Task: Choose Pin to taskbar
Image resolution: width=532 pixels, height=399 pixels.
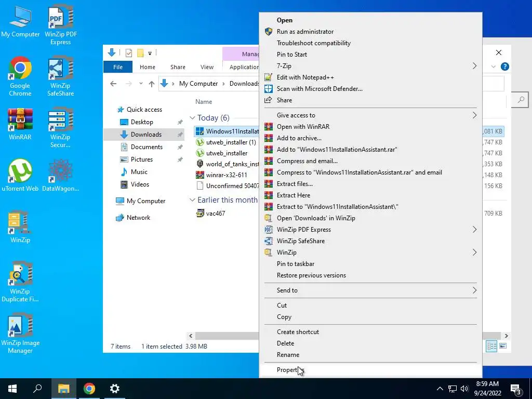Action: [370, 264]
